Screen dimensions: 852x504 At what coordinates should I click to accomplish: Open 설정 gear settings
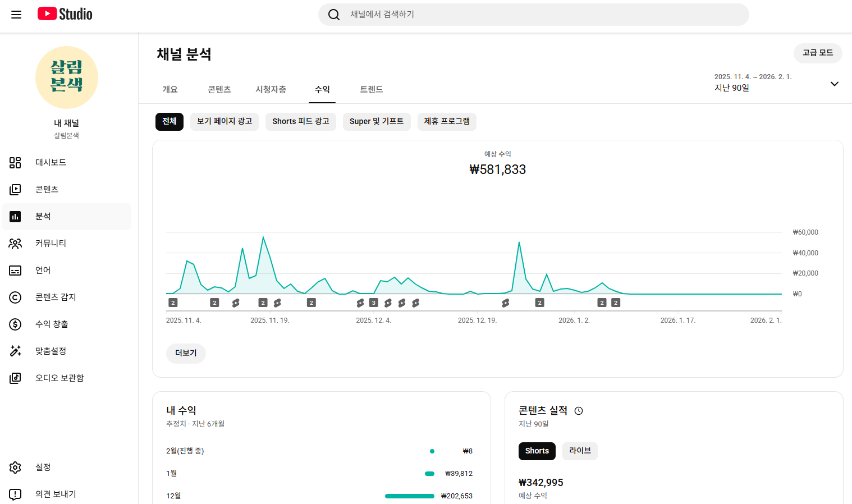click(15, 468)
